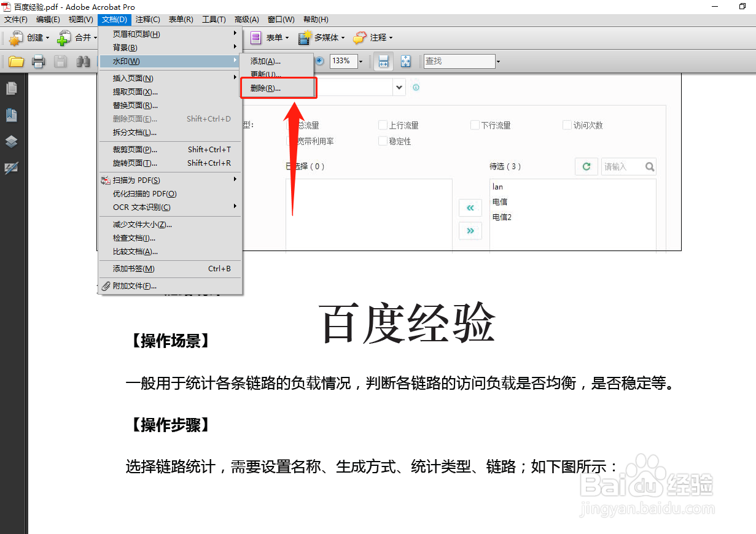Click the Create (创建) toolbar icon
Screen dimensions: 756x534
(x=16, y=38)
